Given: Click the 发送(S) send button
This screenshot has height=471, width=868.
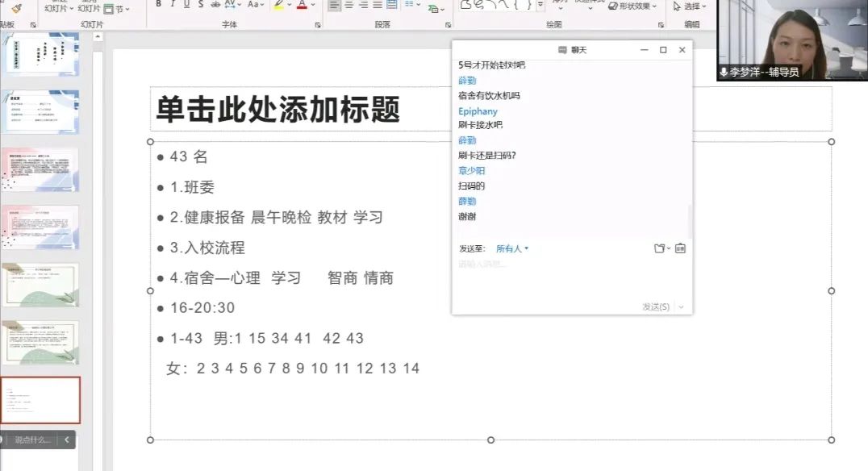Looking at the screenshot, I should tap(656, 307).
